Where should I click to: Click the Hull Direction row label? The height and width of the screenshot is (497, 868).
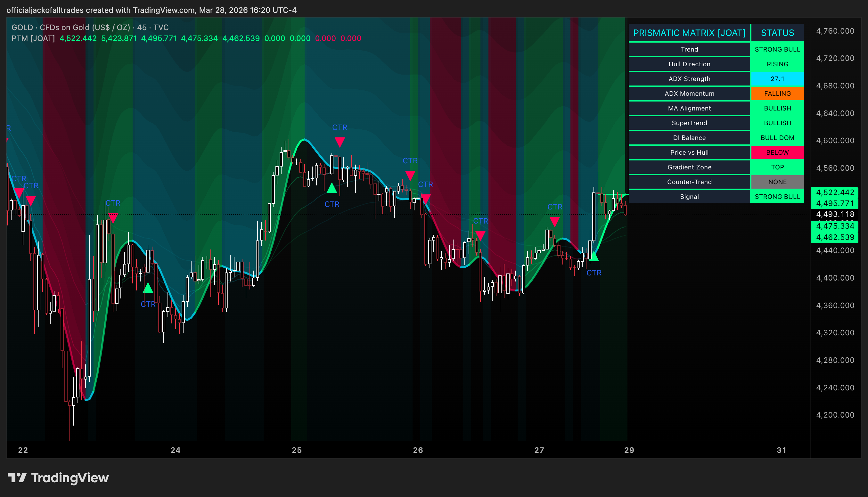click(x=689, y=64)
